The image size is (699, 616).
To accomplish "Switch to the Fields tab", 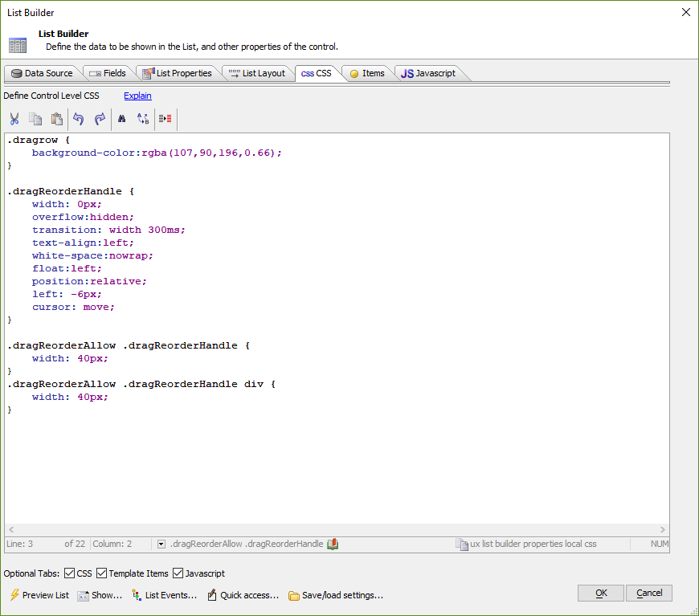I will 108,73.
